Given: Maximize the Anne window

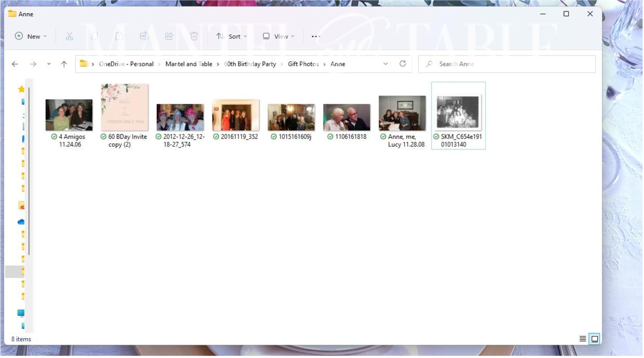Looking at the screenshot, I should [x=567, y=14].
